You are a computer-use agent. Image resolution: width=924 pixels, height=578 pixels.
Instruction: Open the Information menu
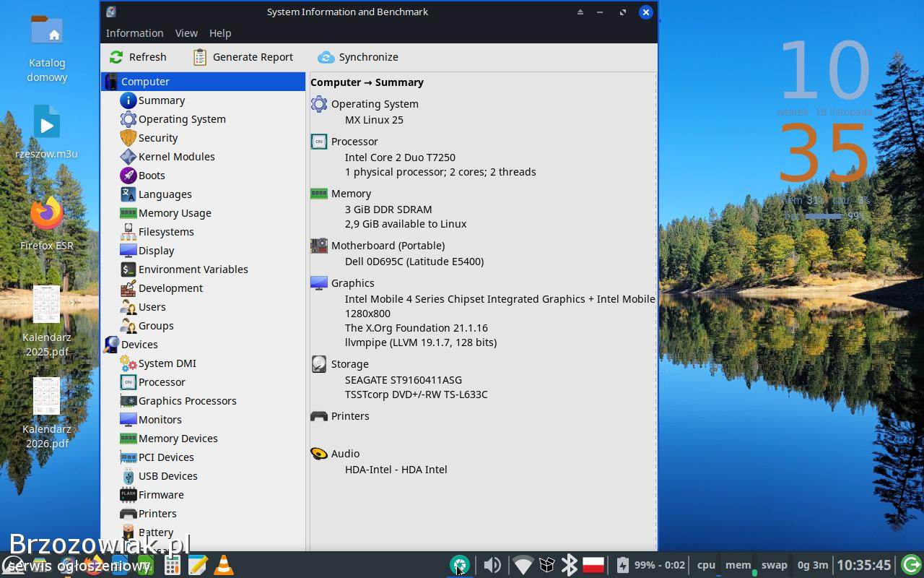[x=134, y=33]
